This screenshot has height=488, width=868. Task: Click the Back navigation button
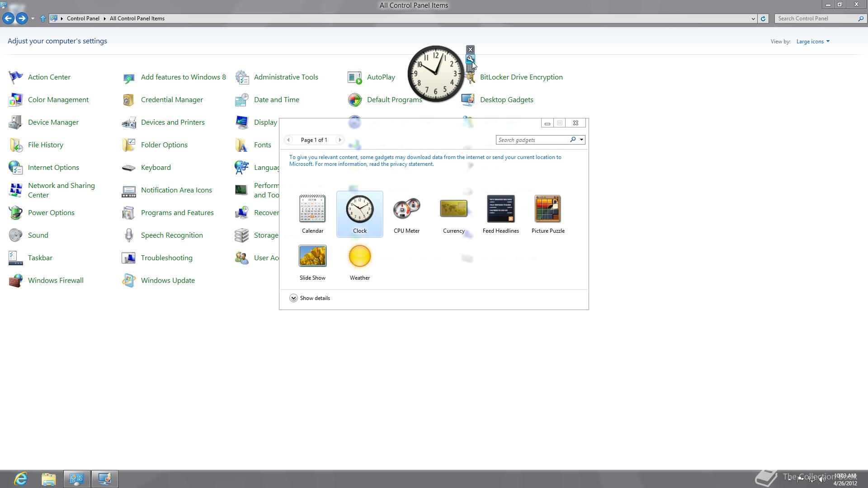[x=8, y=19]
